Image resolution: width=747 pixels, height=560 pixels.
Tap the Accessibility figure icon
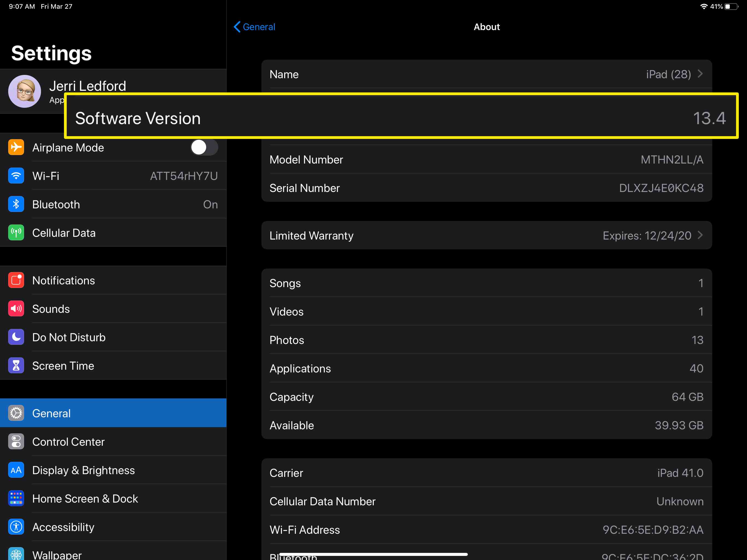(x=16, y=527)
